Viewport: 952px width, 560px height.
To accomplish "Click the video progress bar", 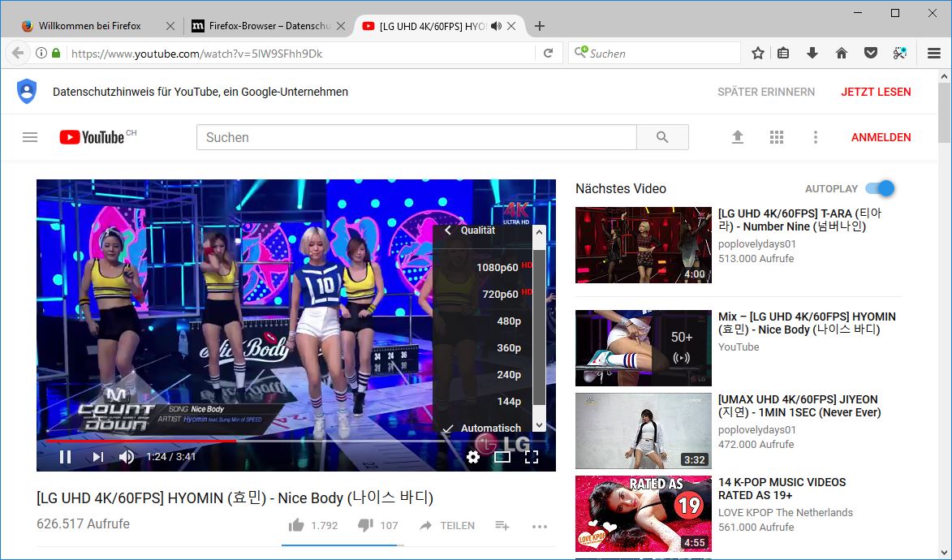I will click(325, 442).
